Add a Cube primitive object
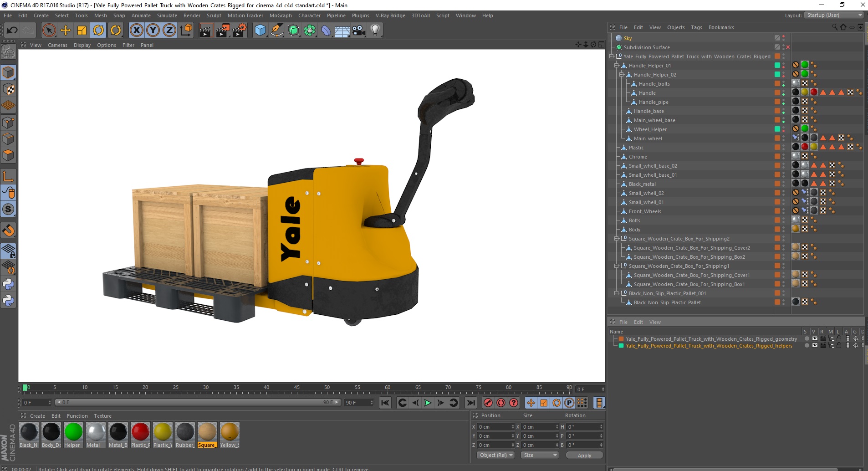 coord(260,30)
